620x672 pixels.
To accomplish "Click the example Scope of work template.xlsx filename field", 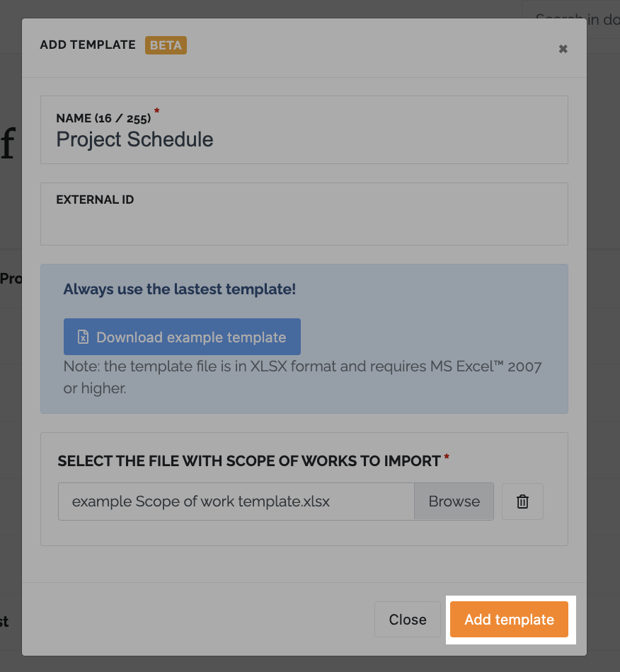I will click(236, 502).
